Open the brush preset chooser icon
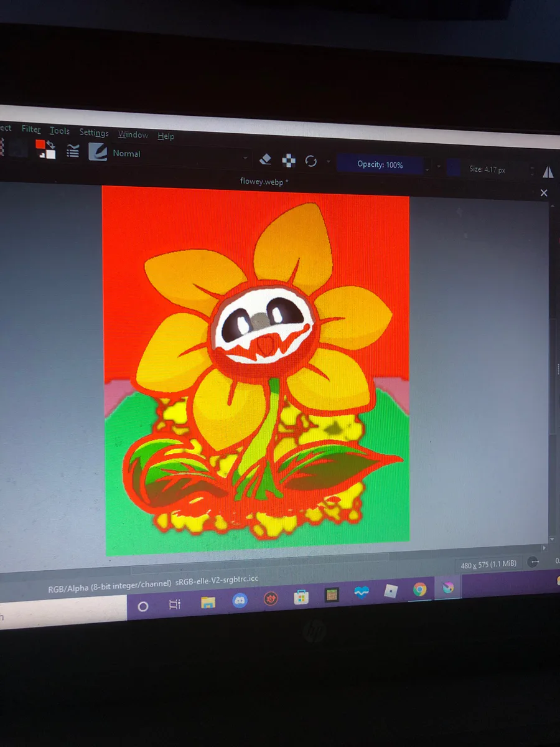This screenshot has height=747, width=560. pos(98,152)
